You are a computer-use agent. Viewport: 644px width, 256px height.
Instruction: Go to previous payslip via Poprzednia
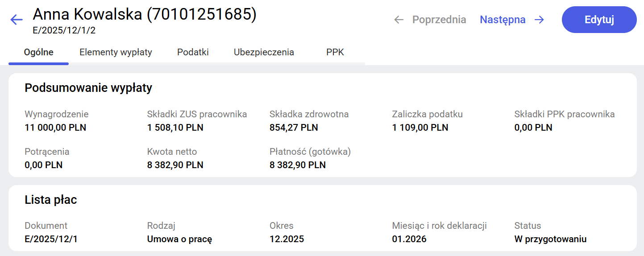(439, 20)
